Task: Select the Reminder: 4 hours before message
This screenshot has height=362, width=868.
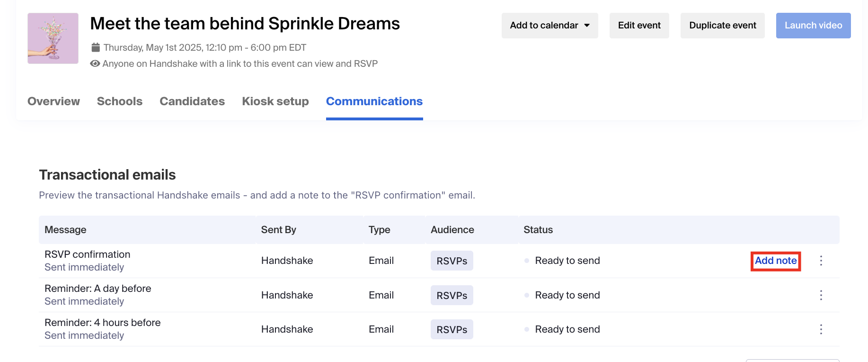Action: pyautogui.click(x=103, y=323)
